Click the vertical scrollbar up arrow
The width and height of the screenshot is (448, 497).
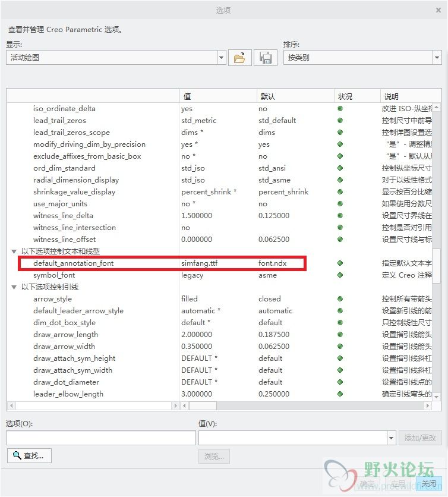click(437, 108)
